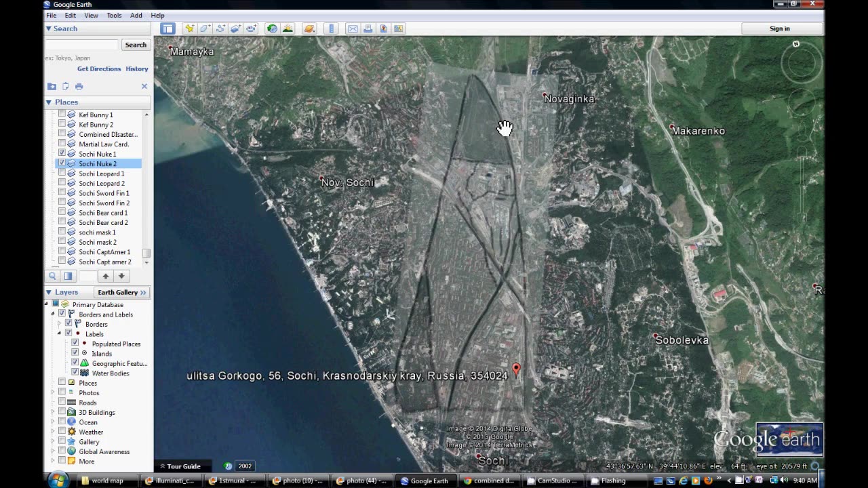Open the Earth Gallery button

(x=122, y=292)
